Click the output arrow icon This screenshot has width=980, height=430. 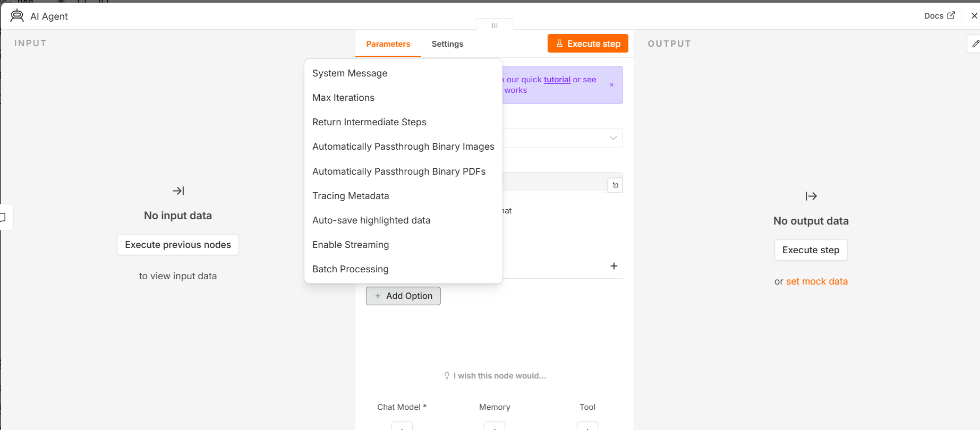[811, 196]
